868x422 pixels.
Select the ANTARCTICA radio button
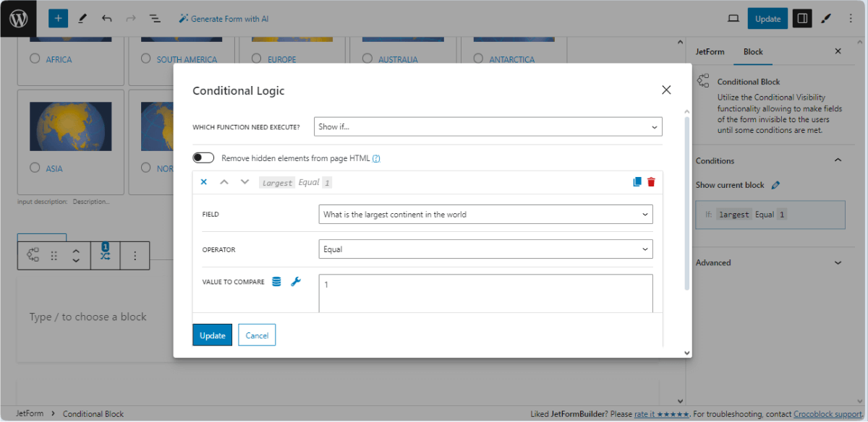[x=477, y=60]
